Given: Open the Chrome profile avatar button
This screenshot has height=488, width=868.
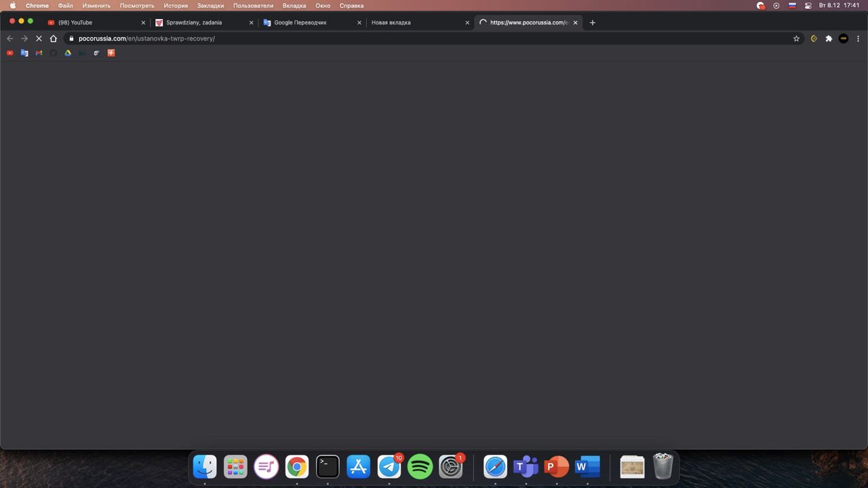Looking at the screenshot, I should [844, 39].
